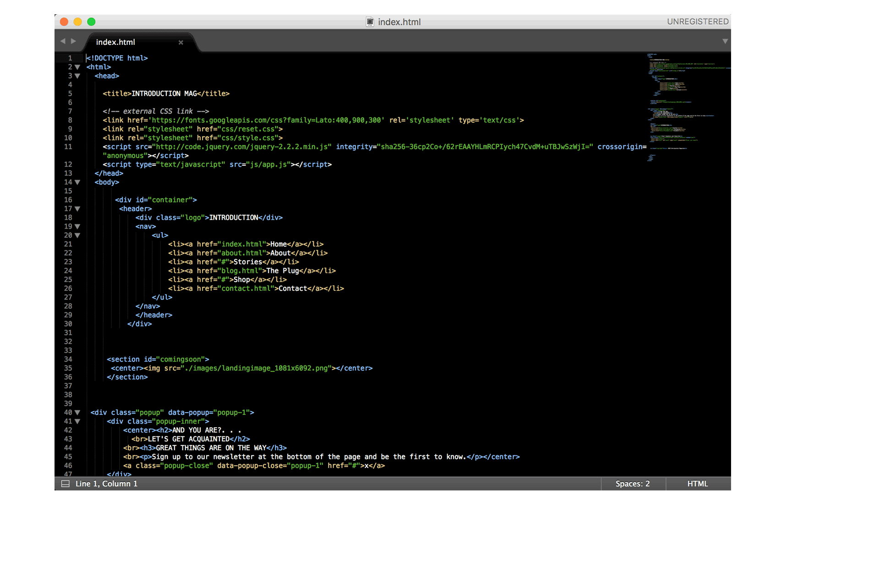
Task: Fold the popup-inner div on line 41
Action: pyautogui.click(x=77, y=421)
